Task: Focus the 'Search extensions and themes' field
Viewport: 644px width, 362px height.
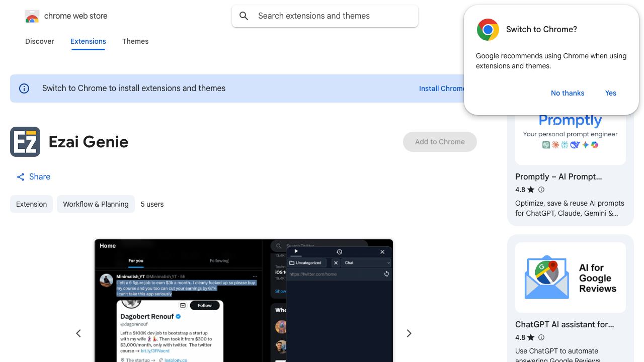Action: [325, 16]
